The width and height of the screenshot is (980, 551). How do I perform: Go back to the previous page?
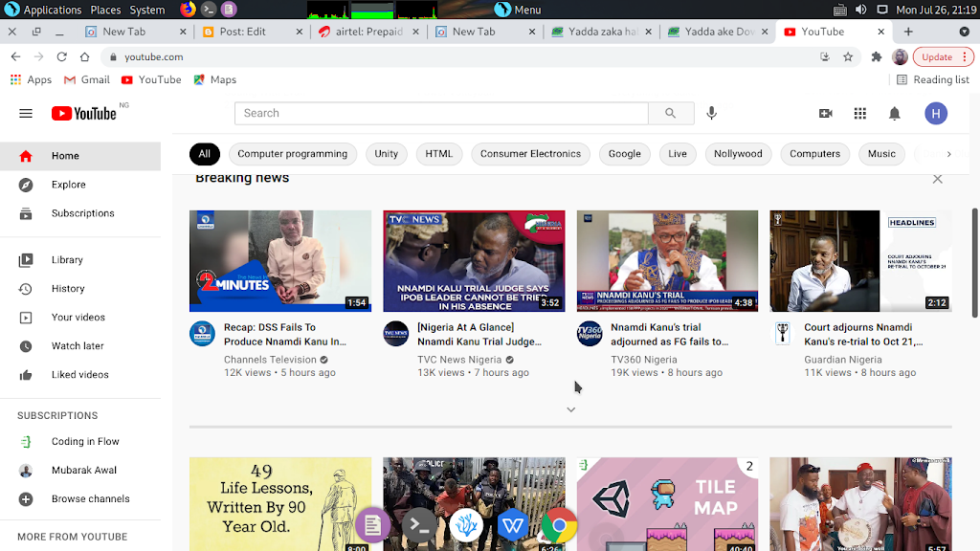click(15, 56)
